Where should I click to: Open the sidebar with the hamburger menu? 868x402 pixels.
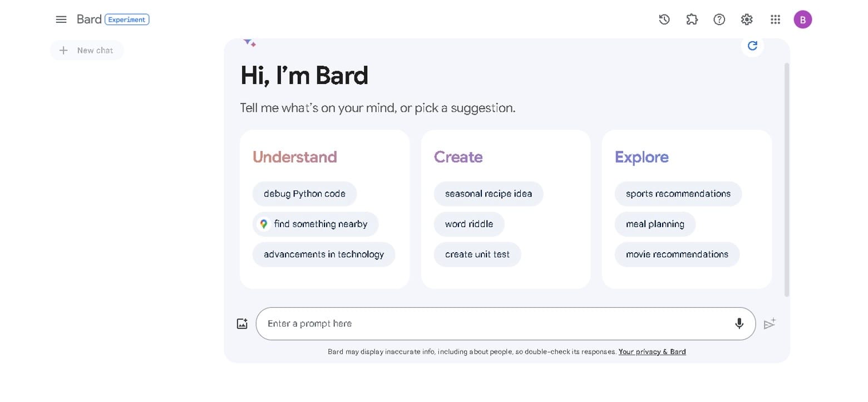tap(61, 19)
